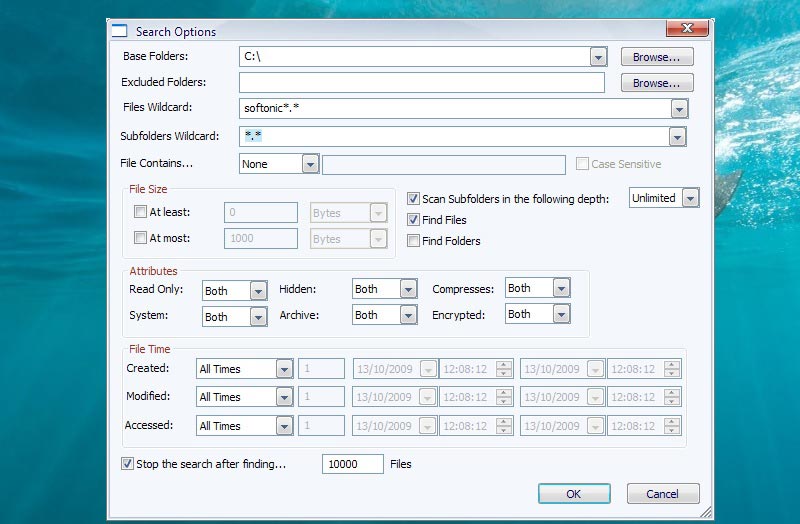Expand the Encrypted attribute dropdown

[x=561, y=314]
